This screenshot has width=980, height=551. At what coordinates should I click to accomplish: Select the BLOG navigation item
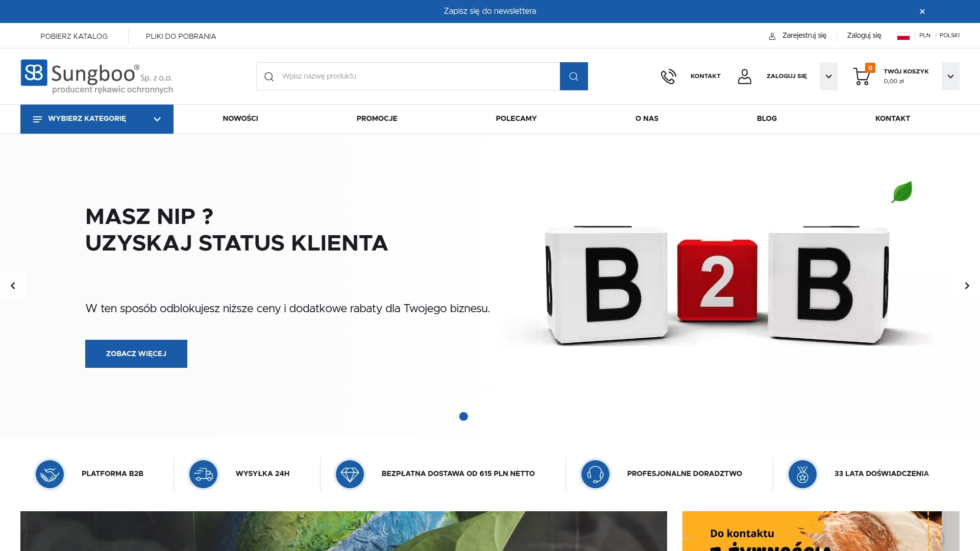(767, 118)
